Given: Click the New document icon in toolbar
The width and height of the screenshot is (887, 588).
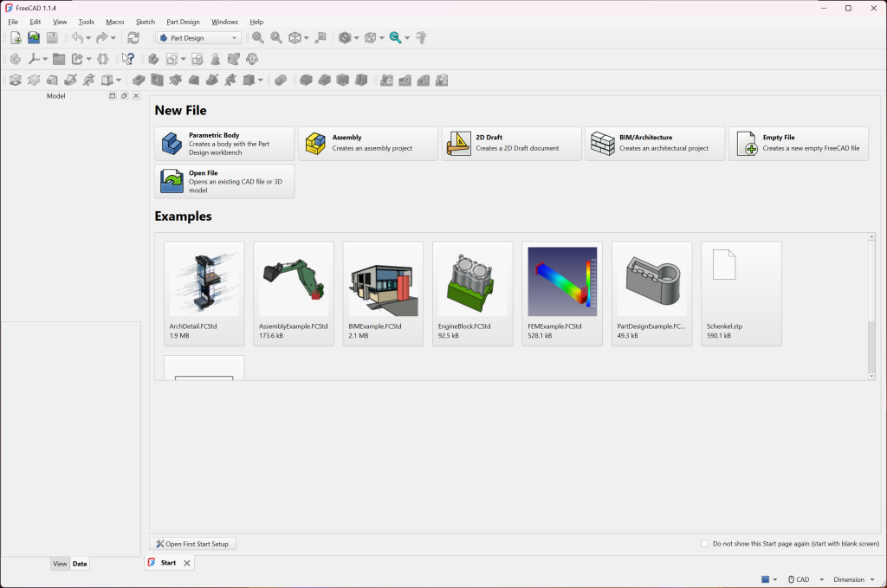Looking at the screenshot, I should (16, 38).
